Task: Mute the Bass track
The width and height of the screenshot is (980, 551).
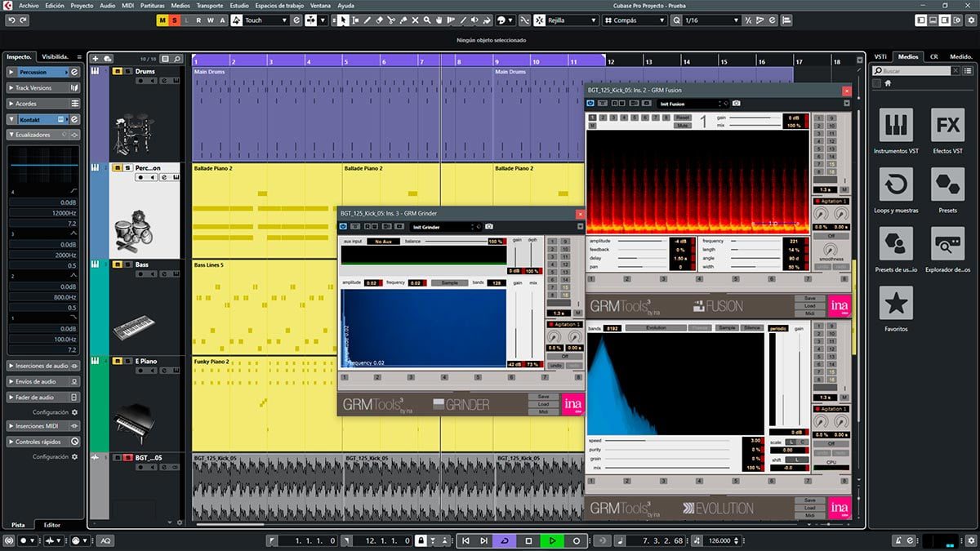Action: pos(118,264)
